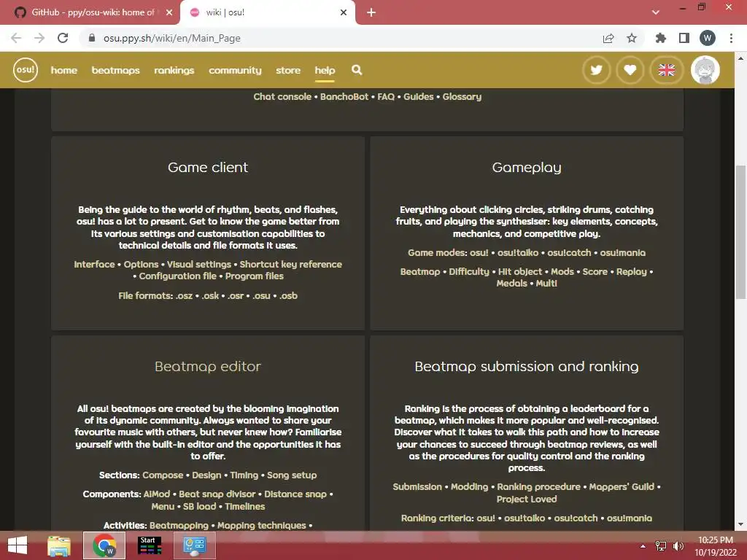Open Shortcut key reference link
This screenshot has width=747, height=560.
click(290, 264)
